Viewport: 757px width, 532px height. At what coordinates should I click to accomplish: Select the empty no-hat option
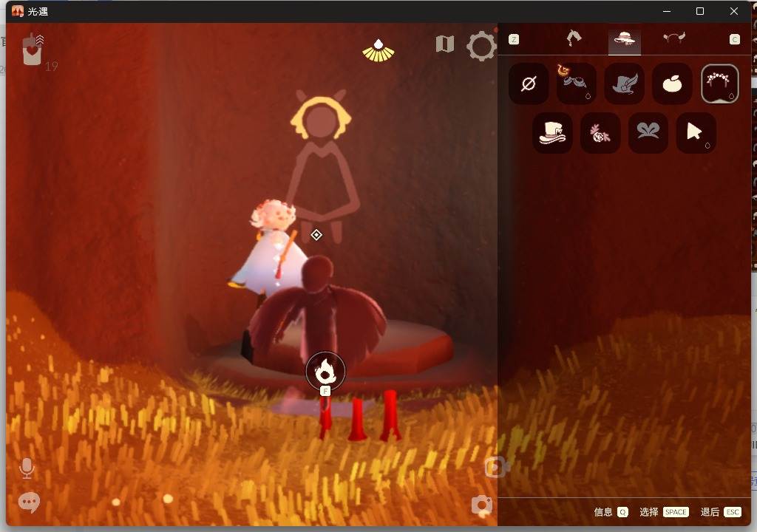point(529,83)
